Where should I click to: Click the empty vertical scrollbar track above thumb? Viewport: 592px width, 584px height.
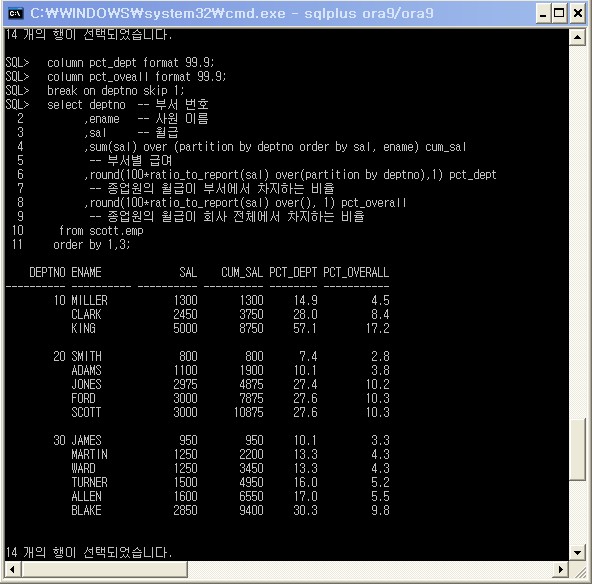pos(577,232)
